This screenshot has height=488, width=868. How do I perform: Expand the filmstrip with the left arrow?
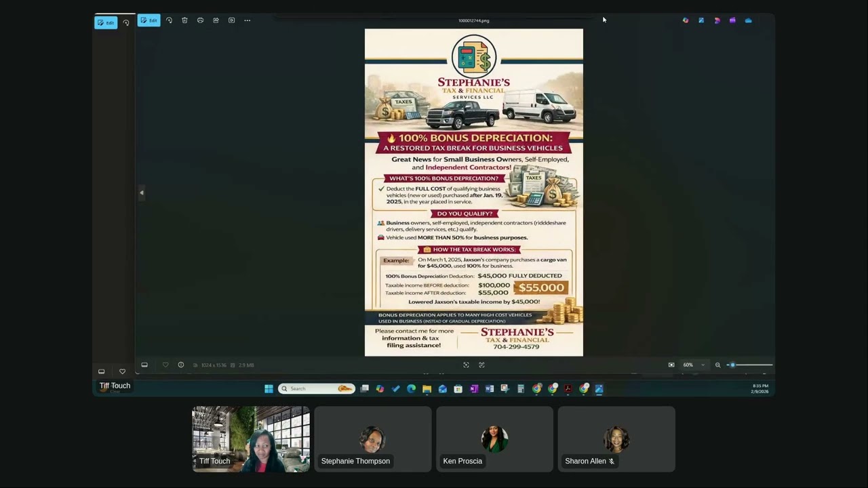tap(141, 193)
